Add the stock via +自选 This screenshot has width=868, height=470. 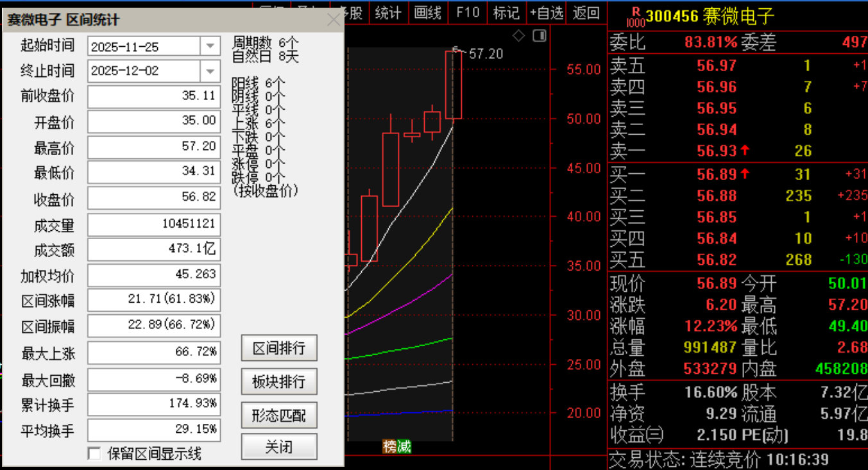(x=547, y=12)
